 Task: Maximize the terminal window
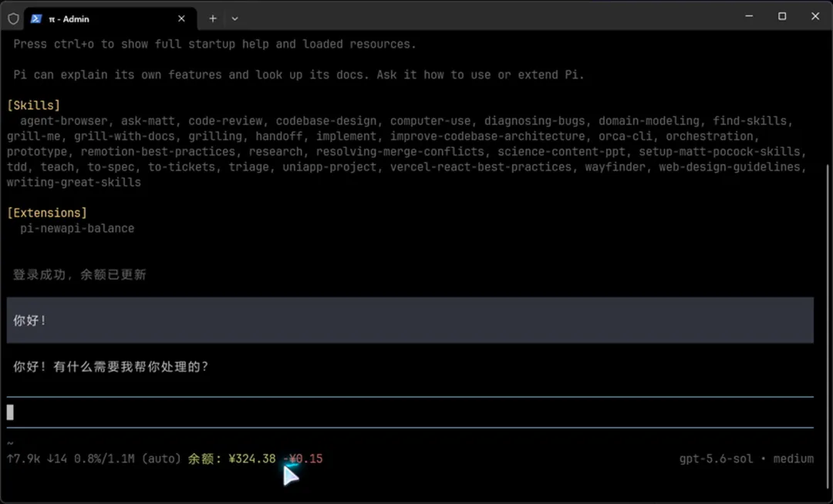782,16
